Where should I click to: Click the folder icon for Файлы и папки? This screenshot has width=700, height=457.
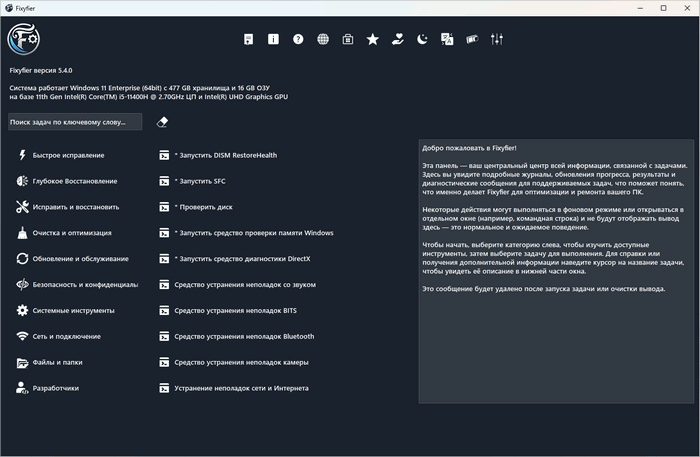click(x=22, y=362)
